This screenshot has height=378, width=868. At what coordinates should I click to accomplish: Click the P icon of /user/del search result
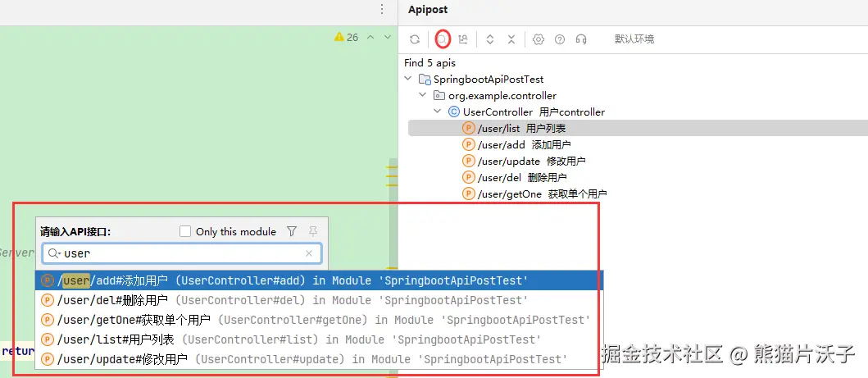48,300
